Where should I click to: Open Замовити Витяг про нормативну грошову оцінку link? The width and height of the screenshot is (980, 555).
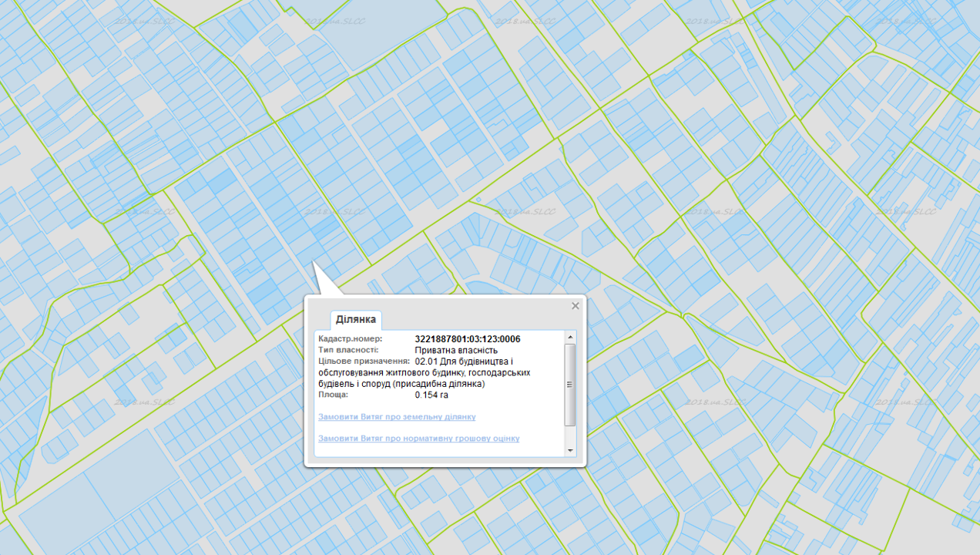418,439
